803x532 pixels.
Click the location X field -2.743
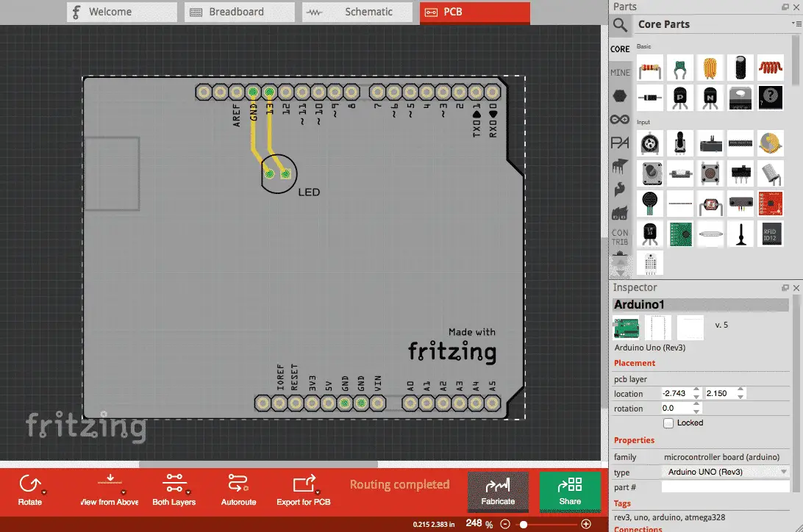pyautogui.click(x=676, y=393)
